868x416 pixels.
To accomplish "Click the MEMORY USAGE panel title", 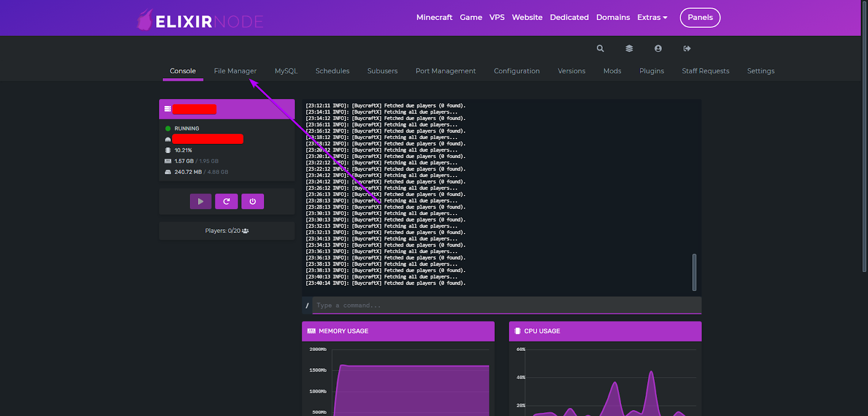I will 343,331.
